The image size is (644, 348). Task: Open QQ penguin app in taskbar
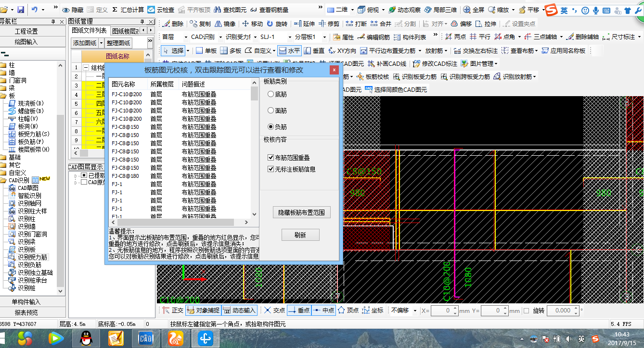point(86,339)
